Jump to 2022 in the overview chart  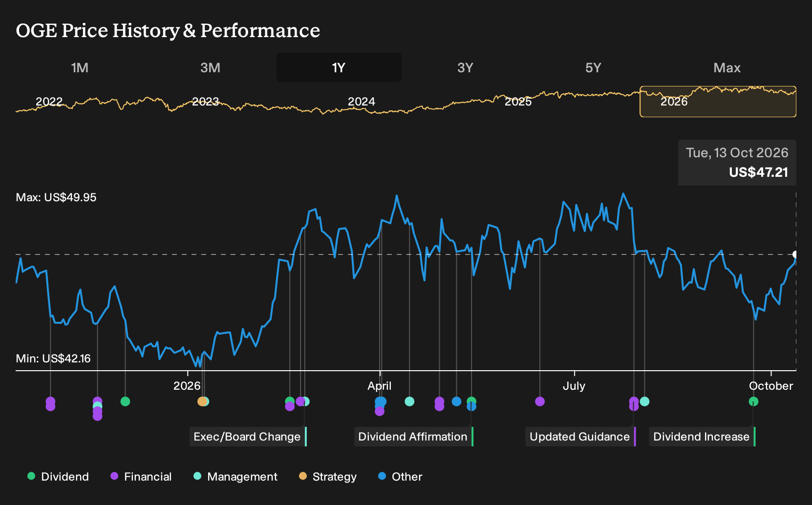49,102
